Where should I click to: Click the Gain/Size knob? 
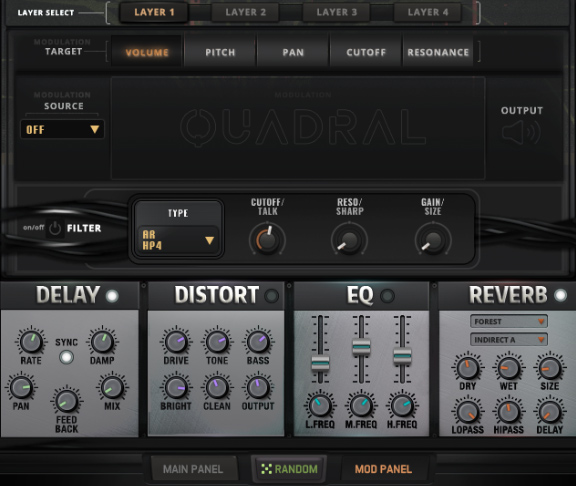[x=433, y=240]
